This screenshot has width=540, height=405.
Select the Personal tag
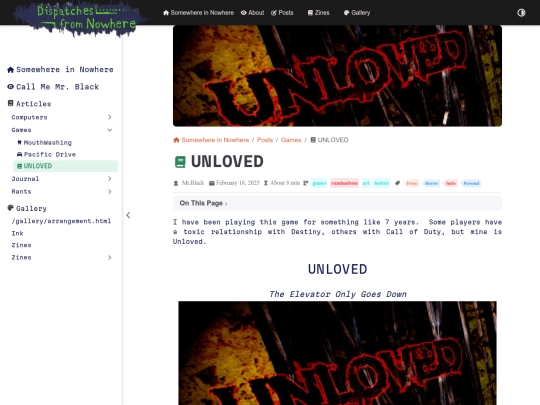click(471, 183)
